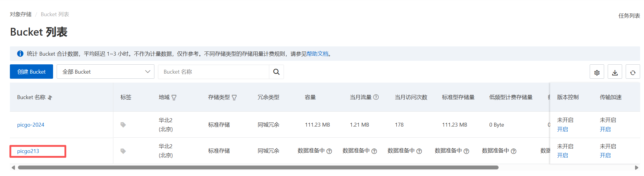Open the 全部 Bucket dropdown
Image resolution: width=644 pixels, height=176 pixels.
point(105,72)
